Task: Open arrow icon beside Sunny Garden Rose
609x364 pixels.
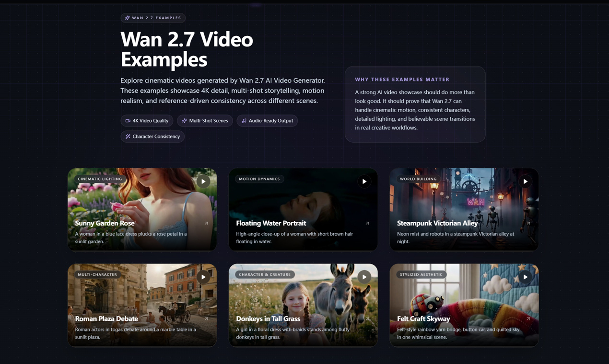Action: tap(206, 223)
